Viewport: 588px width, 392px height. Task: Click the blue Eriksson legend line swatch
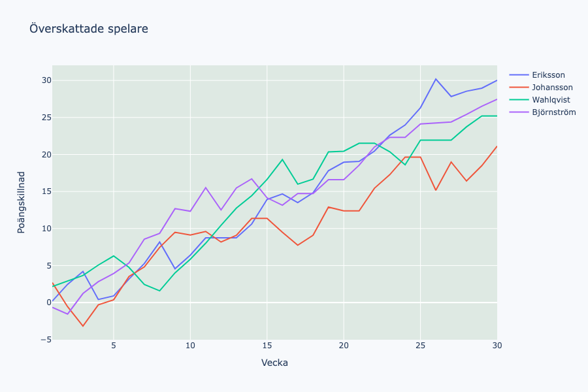518,75
